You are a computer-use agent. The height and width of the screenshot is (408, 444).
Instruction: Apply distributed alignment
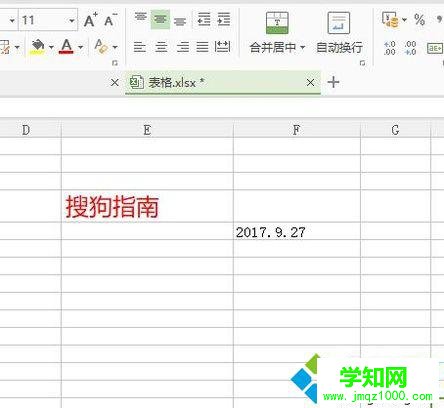tap(222, 47)
